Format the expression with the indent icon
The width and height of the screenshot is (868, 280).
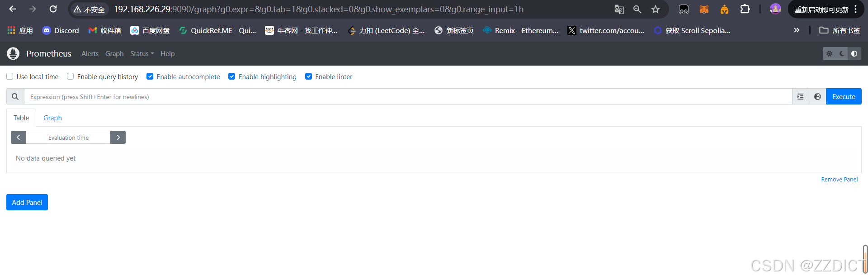pos(800,96)
